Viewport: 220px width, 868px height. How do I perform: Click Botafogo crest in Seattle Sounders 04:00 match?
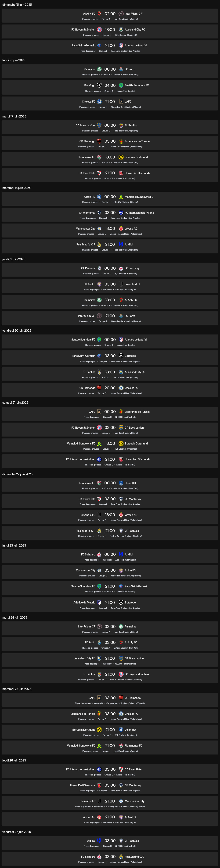pos(99,85)
